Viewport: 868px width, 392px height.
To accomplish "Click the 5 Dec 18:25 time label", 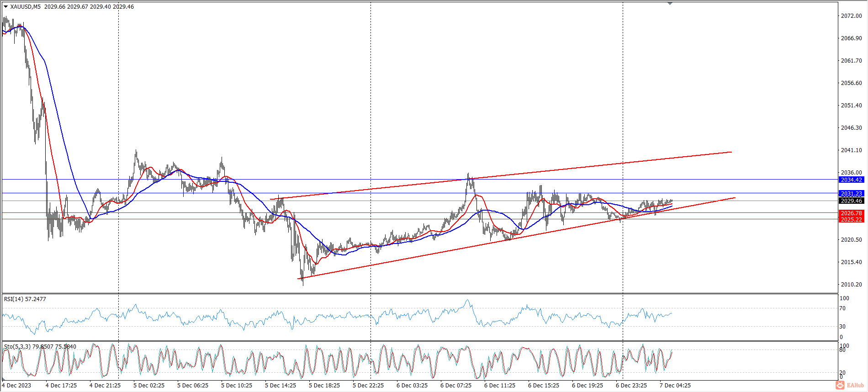I will click(324, 386).
